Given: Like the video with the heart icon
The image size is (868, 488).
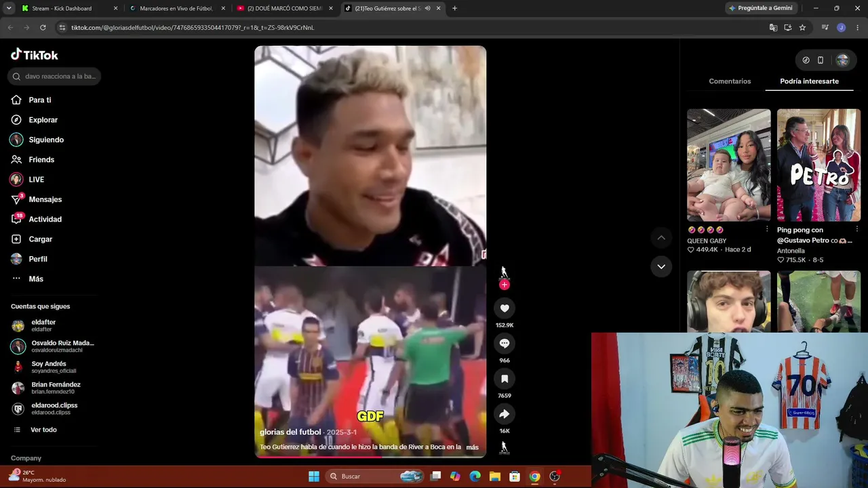Looking at the screenshot, I should (505, 308).
